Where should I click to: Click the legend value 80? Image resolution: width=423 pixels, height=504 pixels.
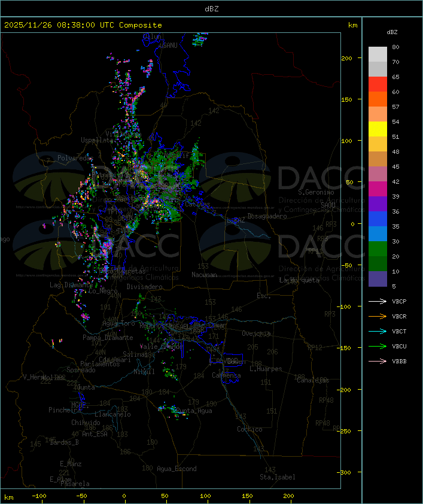[395, 47]
